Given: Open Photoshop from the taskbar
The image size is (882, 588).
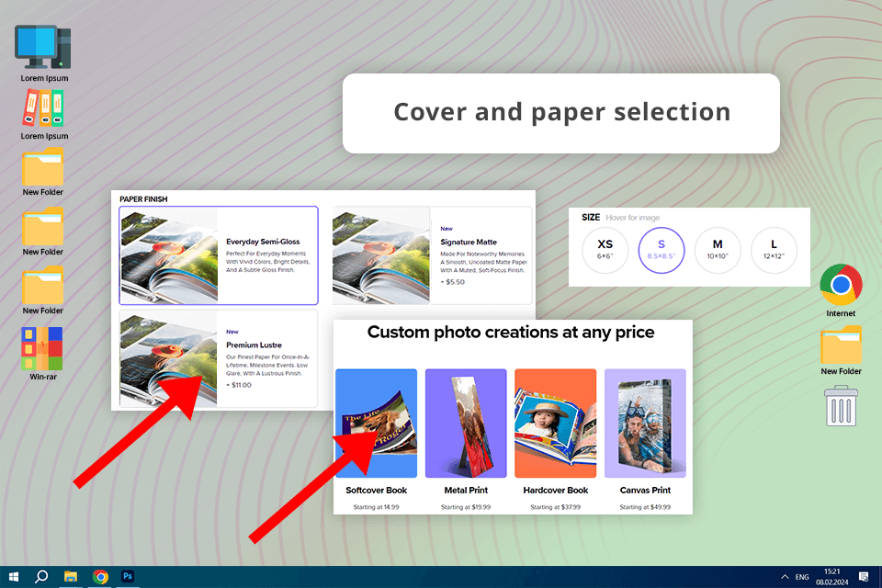Looking at the screenshot, I should [x=128, y=576].
